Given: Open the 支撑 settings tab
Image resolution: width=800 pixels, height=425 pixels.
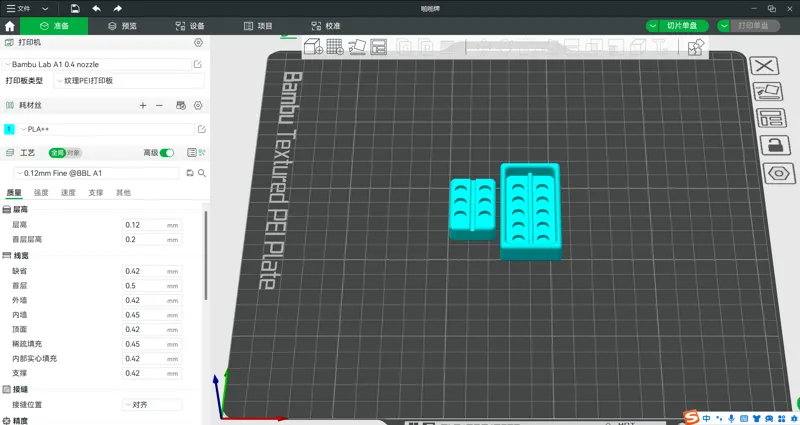Looking at the screenshot, I should (x=95, y=192).
